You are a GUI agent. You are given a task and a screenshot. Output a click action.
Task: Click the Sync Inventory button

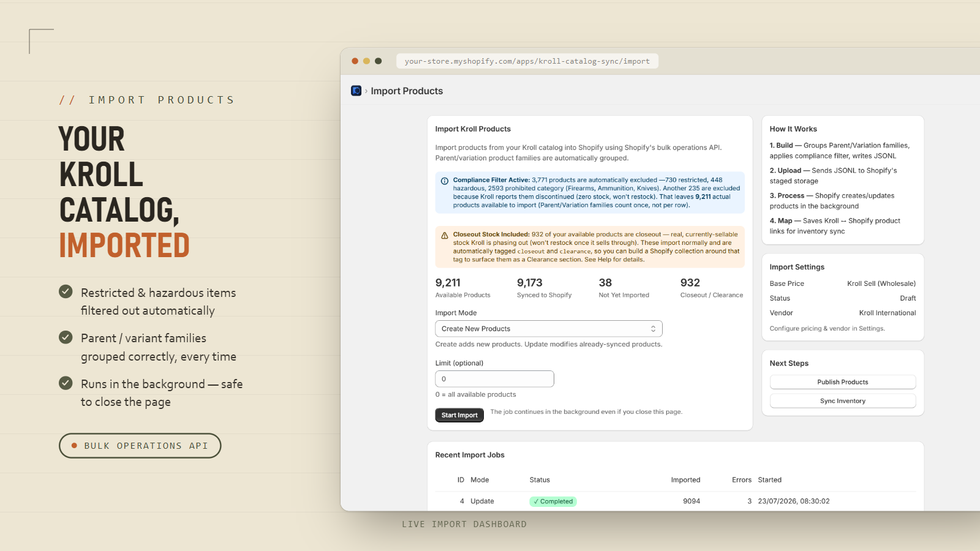click(843, 401)
